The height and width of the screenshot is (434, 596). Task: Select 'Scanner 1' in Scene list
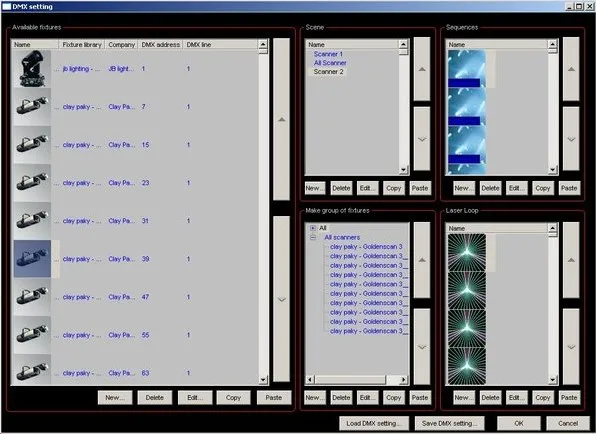click(328, 54)
